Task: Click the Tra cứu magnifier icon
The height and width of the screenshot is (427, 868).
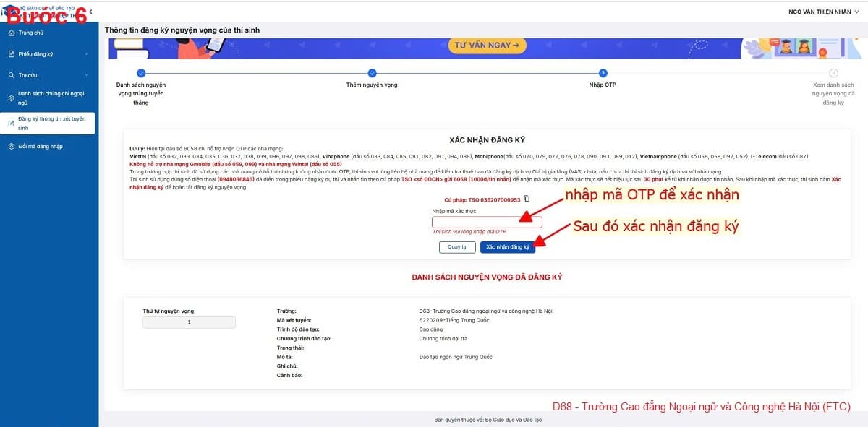Action: [x=11, y=75]
